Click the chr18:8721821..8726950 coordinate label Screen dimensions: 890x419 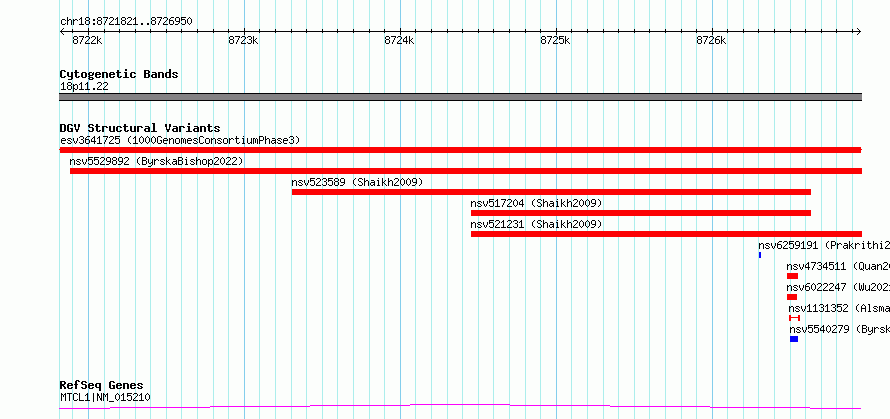pyautogui.click(x=126, y=22)
